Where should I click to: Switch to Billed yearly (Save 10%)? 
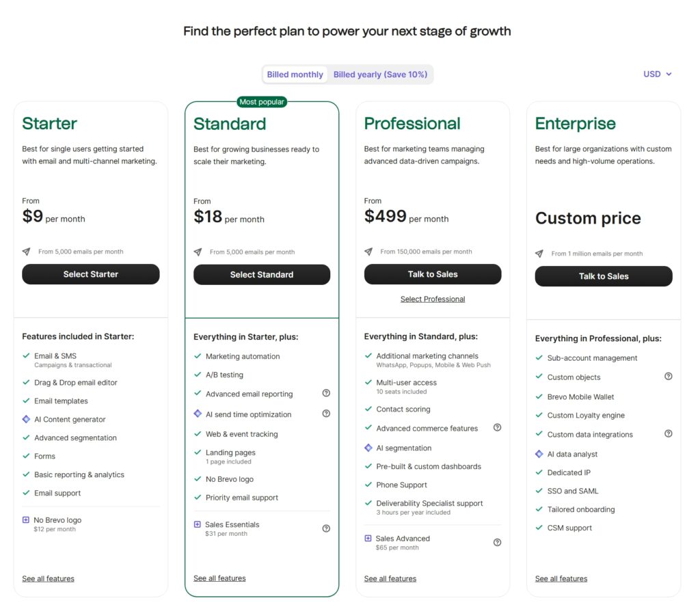tap(380, 75)
